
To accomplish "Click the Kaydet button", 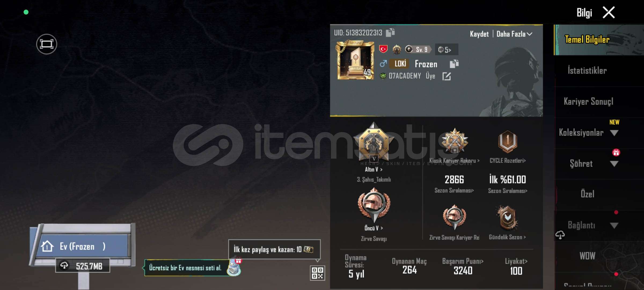I will [479, 34].
